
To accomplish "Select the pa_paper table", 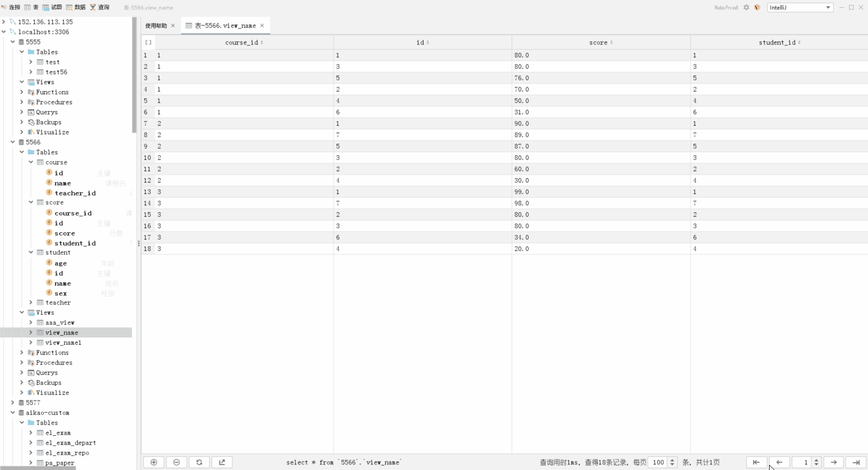I will tap(60, 463).
